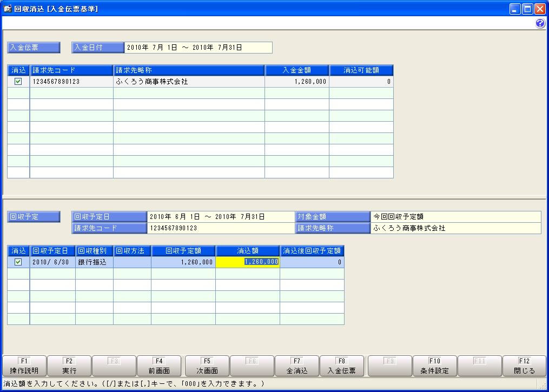The width and height of the screenshot is (549, 392).
Task: Click the 回収予定日 date range field
Action: [221, 217]
